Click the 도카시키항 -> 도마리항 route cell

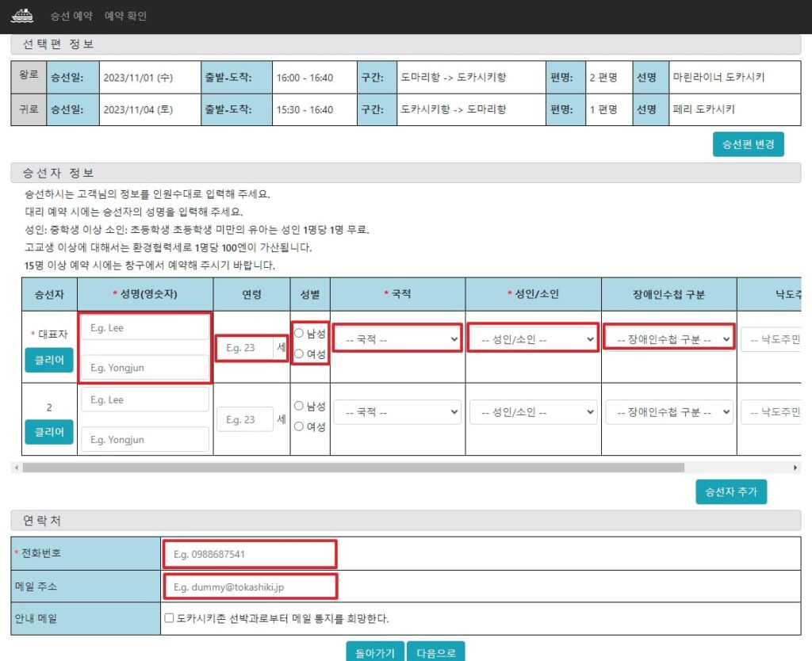(471, 109)
